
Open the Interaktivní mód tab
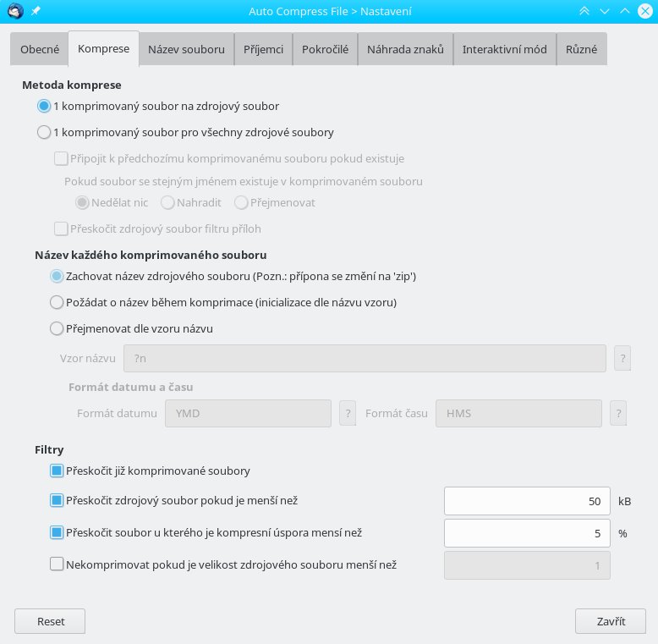click(504, 49)
